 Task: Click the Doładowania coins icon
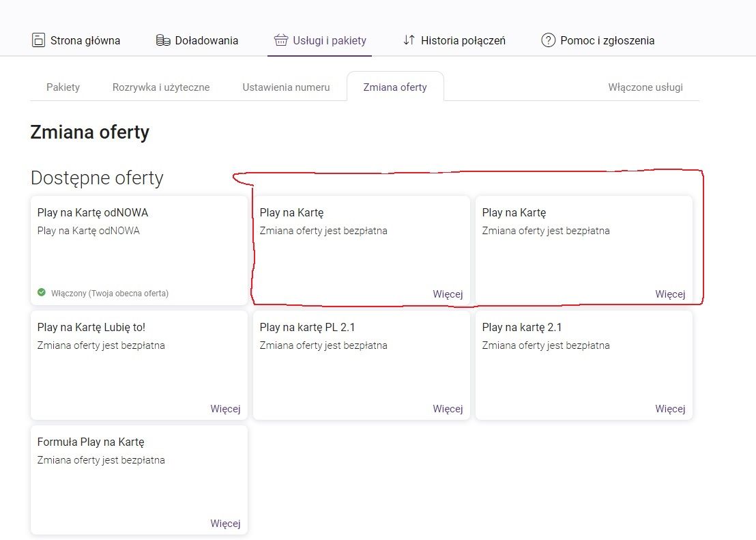pos(163,40)
